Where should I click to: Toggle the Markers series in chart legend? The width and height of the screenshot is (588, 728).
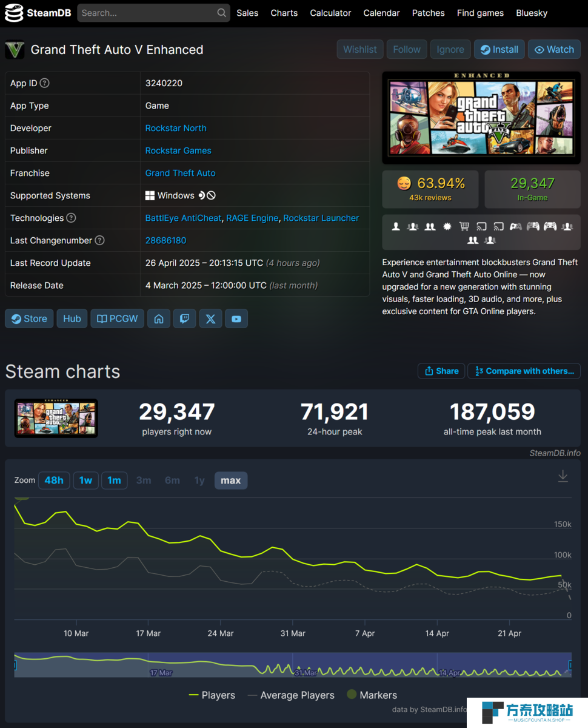click(x=372, y=695)
